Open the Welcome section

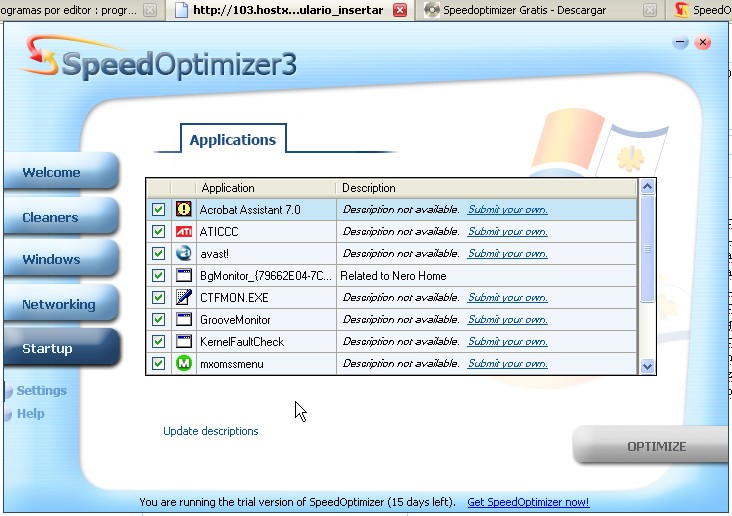[x=61, y=172]
